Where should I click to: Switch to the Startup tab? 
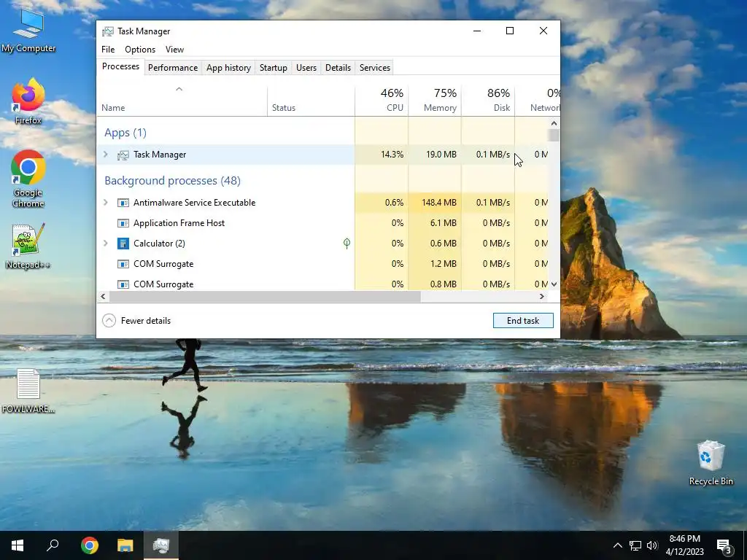tap(274, 68)
